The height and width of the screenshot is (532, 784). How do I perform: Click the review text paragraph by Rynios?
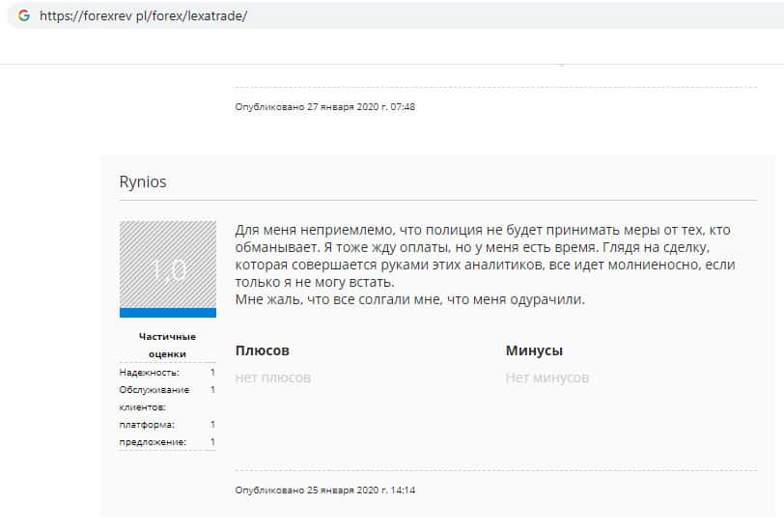coord(483,256)
